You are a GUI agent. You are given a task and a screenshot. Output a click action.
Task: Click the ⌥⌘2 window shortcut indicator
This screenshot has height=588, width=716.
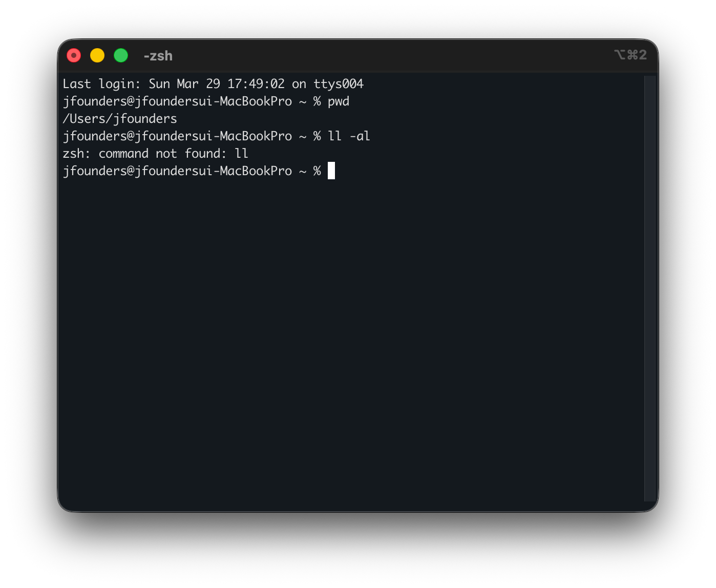coord(630,55)
